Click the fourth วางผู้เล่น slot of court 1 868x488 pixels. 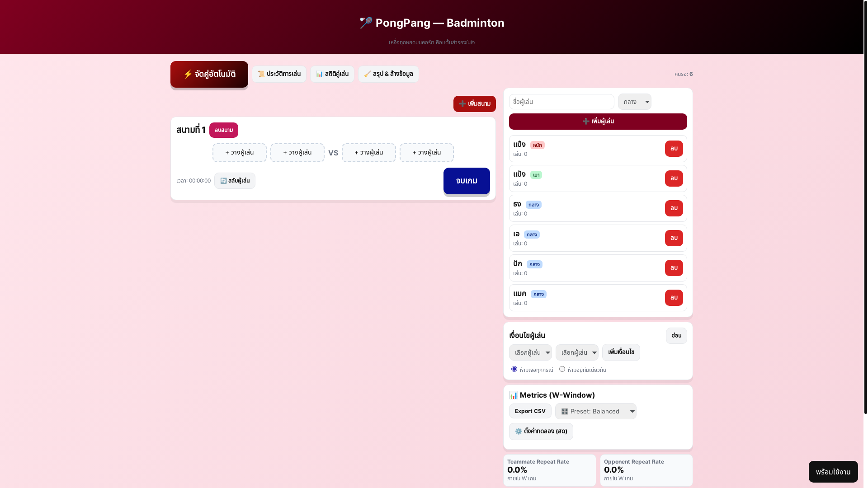click(427, 153)
